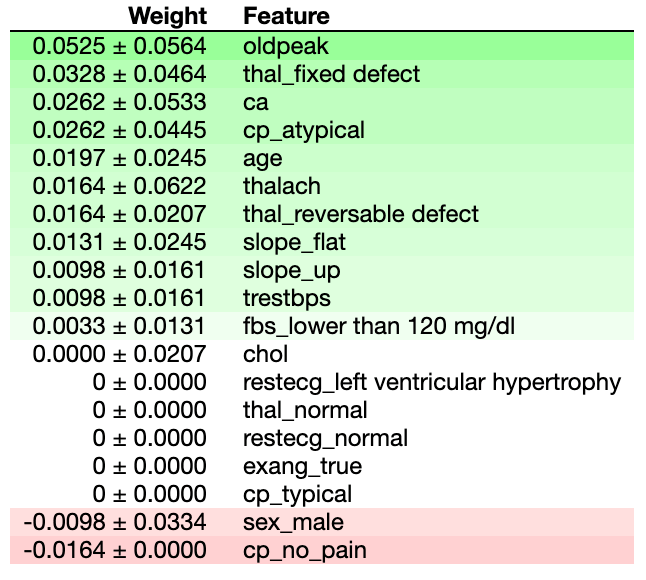The height and width of the screenshot is (580, 646).
Task: Click the thal_fixed defect feature name
Action: tap(331, 74)
